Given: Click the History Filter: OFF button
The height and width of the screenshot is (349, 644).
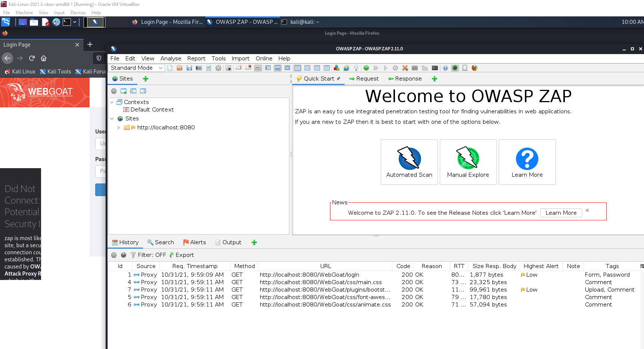Looking at the screenshot, I should click(148, 255).
